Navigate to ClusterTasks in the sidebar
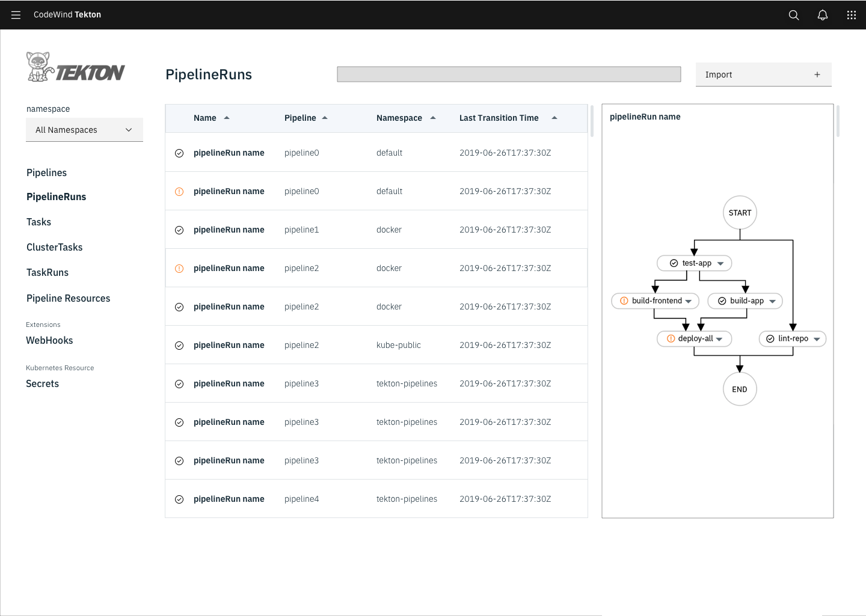Viewport: 866px width, 616px height. click(x=54, y=247)
